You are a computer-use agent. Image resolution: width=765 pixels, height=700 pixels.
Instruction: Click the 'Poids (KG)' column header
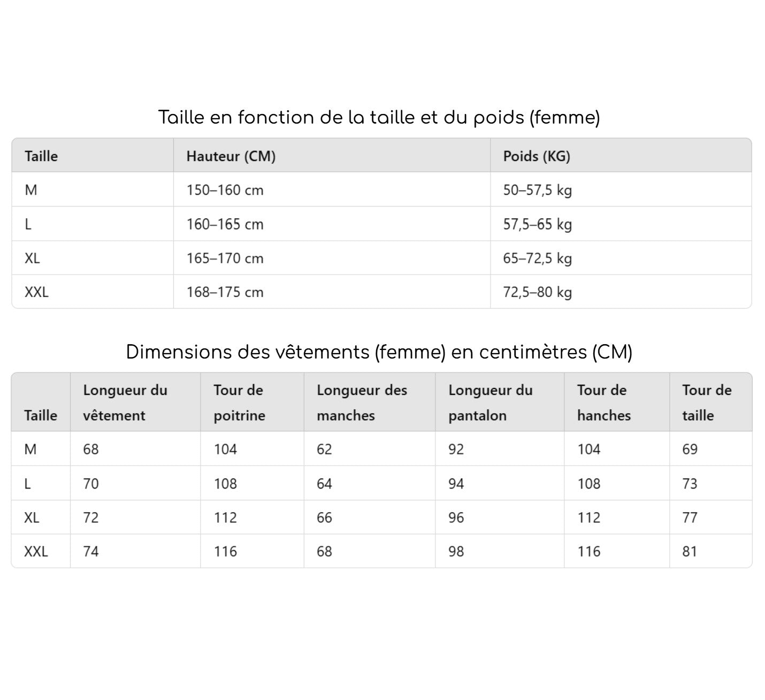click(537, 156)
